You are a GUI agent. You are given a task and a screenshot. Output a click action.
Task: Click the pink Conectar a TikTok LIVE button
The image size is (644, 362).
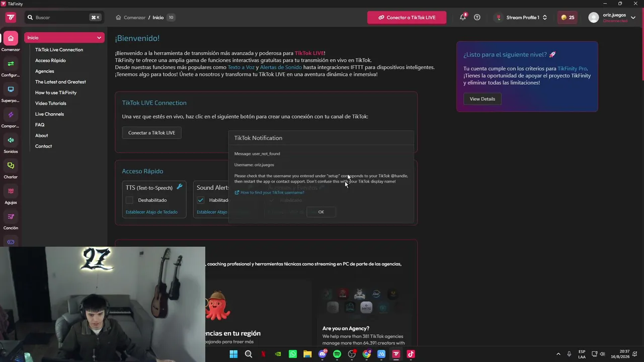click(x=407, y=18)
